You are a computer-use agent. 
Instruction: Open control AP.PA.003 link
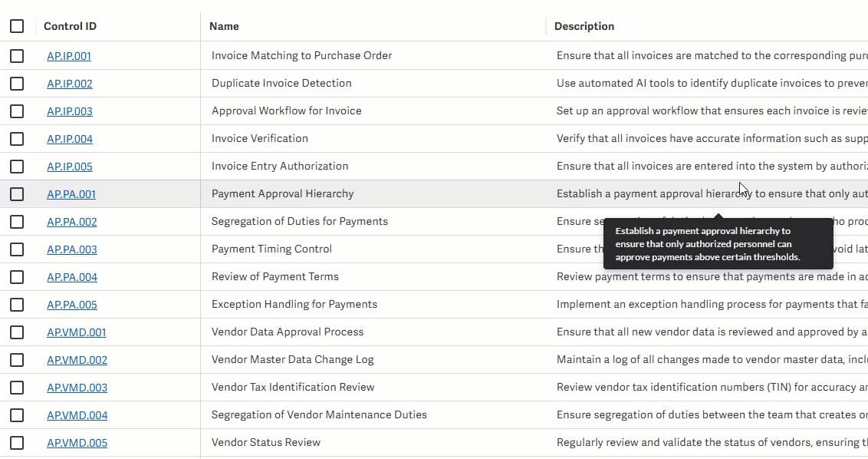click(72, 249)
